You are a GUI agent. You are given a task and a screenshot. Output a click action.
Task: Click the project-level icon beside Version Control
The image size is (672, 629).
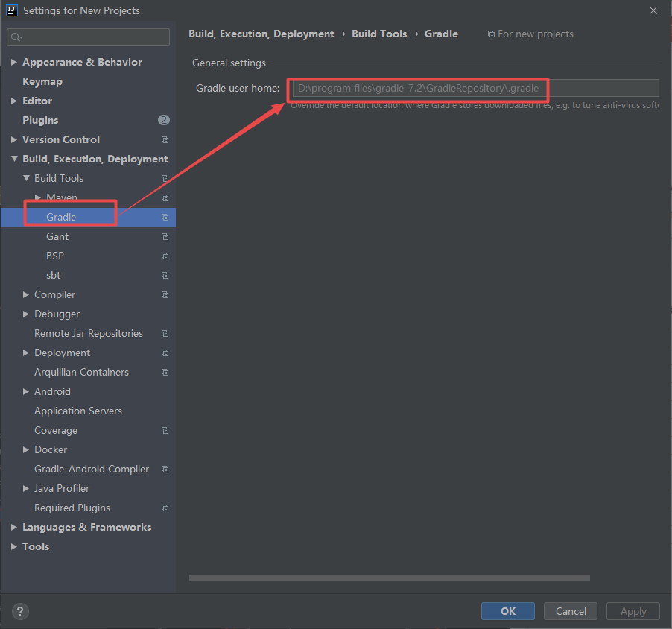point(165,140)
